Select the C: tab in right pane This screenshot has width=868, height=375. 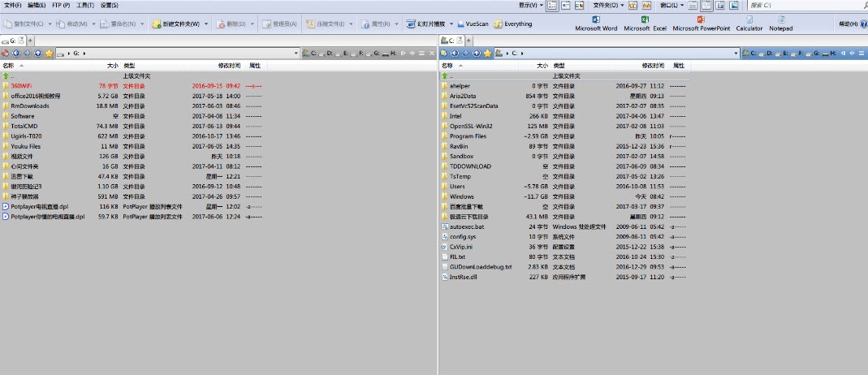pos(451,41)
